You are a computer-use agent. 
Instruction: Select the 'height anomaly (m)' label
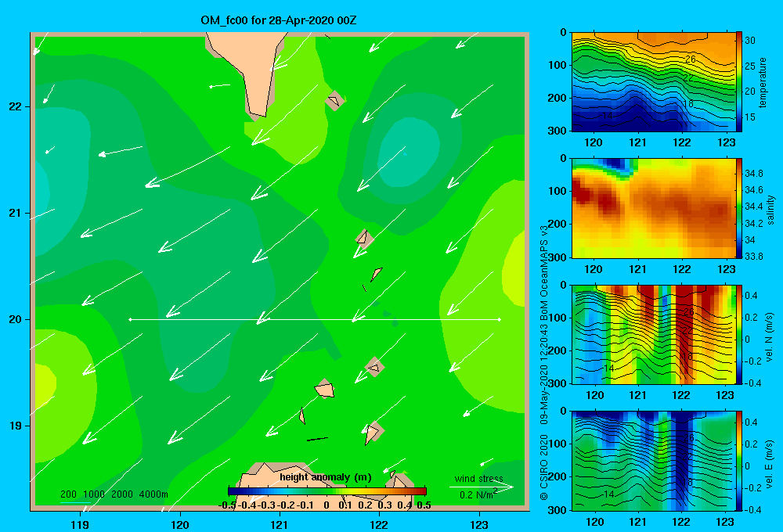coord(326,477)
